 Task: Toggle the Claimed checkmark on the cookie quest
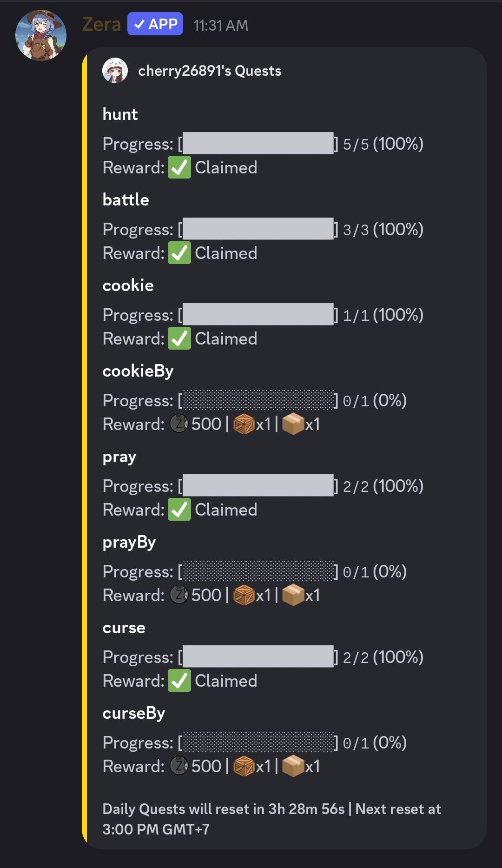click(179, 338)
